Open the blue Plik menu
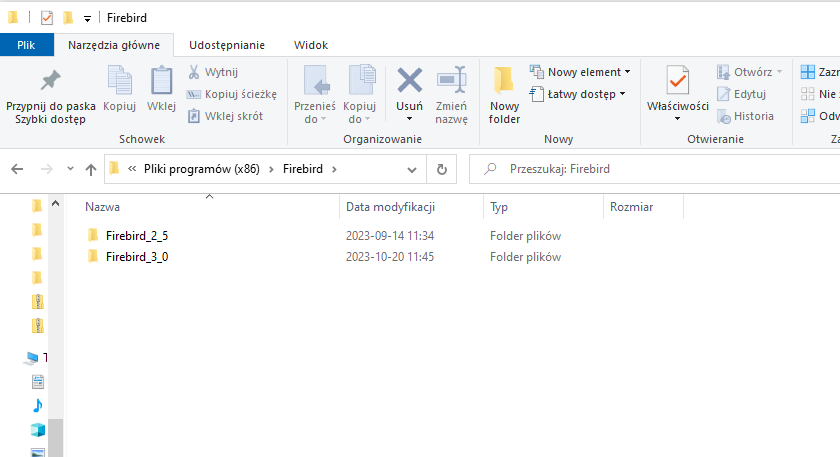Viewport: 840px width, 457px height. (27, 45)
